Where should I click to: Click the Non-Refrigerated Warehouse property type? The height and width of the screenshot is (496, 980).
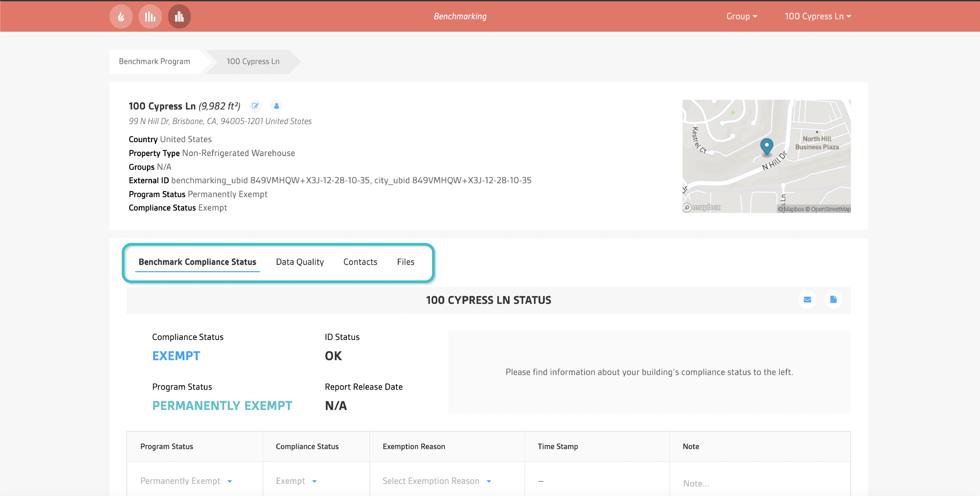tap(239, 153)
